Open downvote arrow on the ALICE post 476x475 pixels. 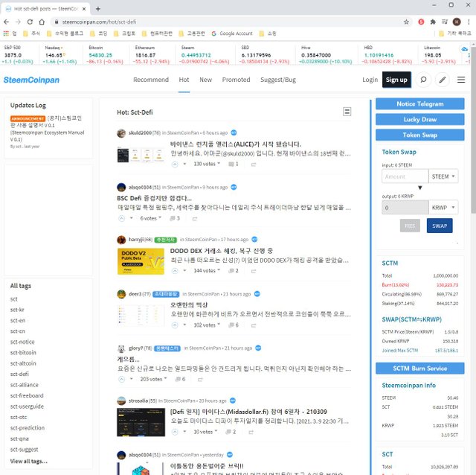point(184,164)
